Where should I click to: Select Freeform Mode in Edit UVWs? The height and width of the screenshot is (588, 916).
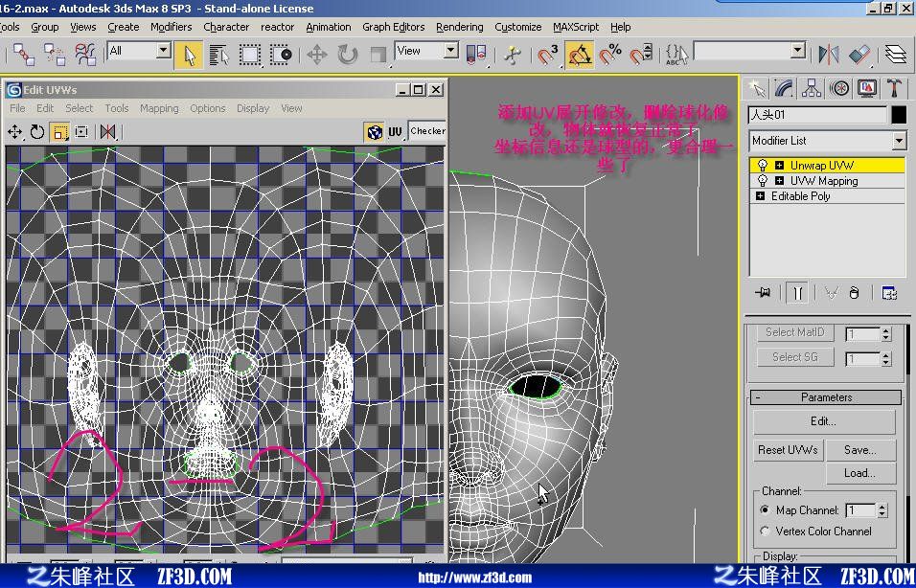click(81, 132)
